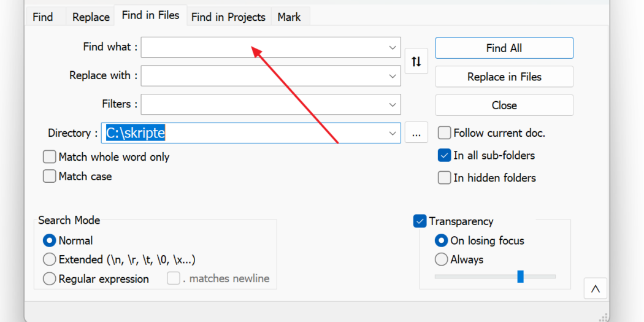Swap Find and Replace text with arrows icon
644x322 pixels.
pyautogui.click(x=416, y=61)
